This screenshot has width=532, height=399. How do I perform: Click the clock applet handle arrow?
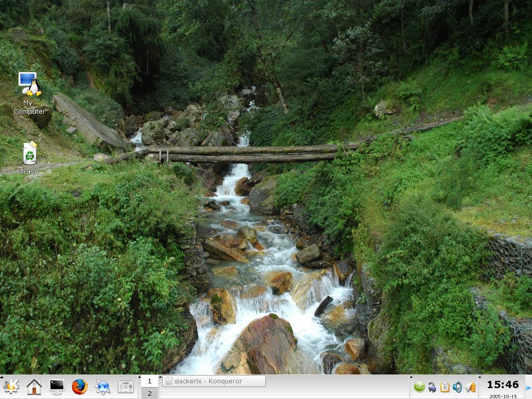[480, 377]
